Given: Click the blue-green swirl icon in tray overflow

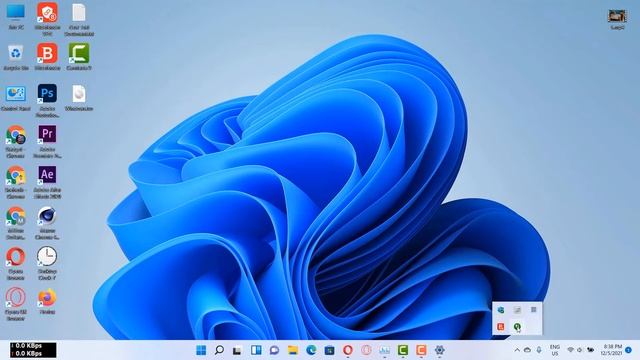Looking at the screenshot, I should [x=501, y=310].
